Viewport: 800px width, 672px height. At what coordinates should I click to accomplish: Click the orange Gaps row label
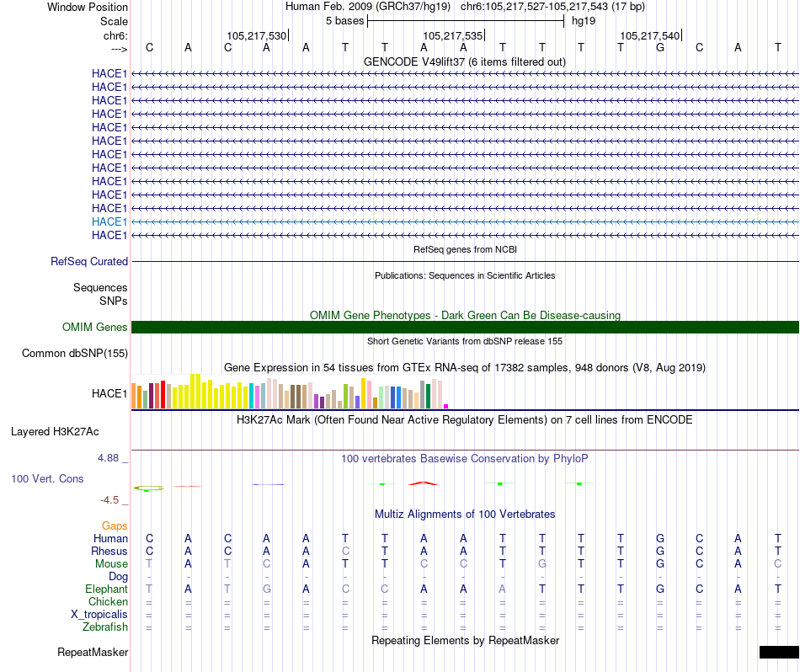click(x=115, y=525)
